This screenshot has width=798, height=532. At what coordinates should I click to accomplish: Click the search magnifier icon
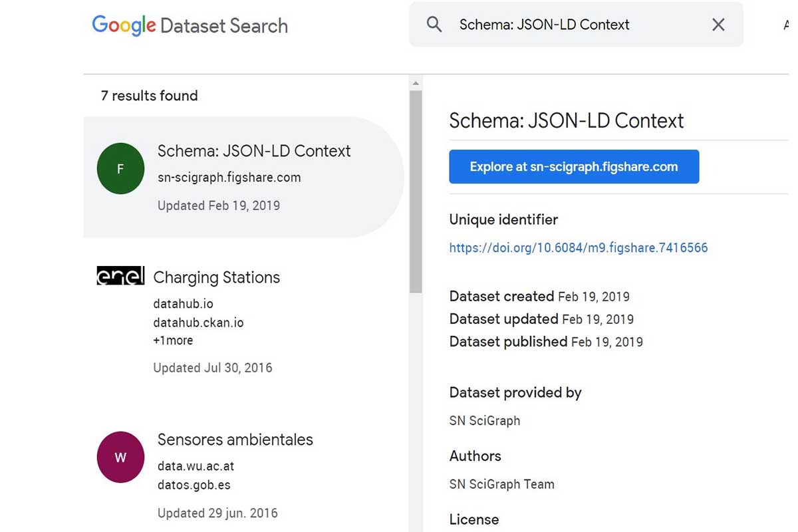point(434,25)
